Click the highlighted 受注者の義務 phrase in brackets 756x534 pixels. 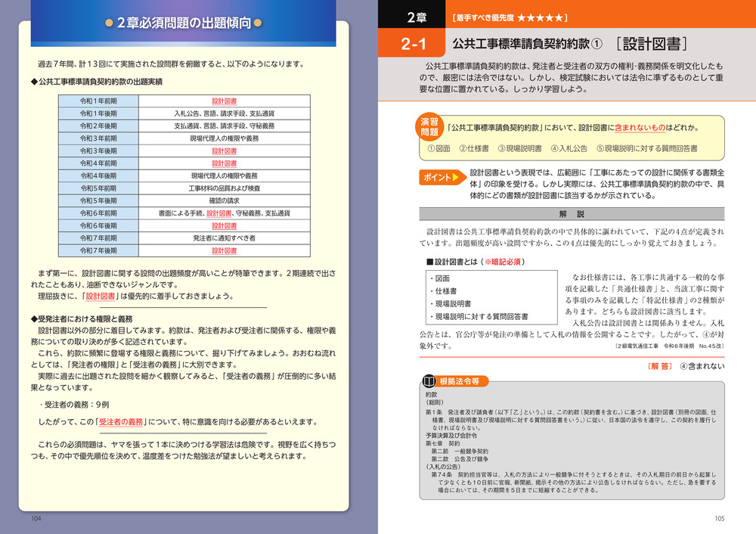point(120,422)
